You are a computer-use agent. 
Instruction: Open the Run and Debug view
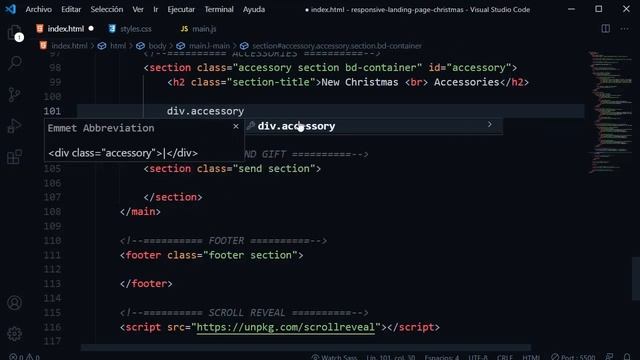(15, 126)
